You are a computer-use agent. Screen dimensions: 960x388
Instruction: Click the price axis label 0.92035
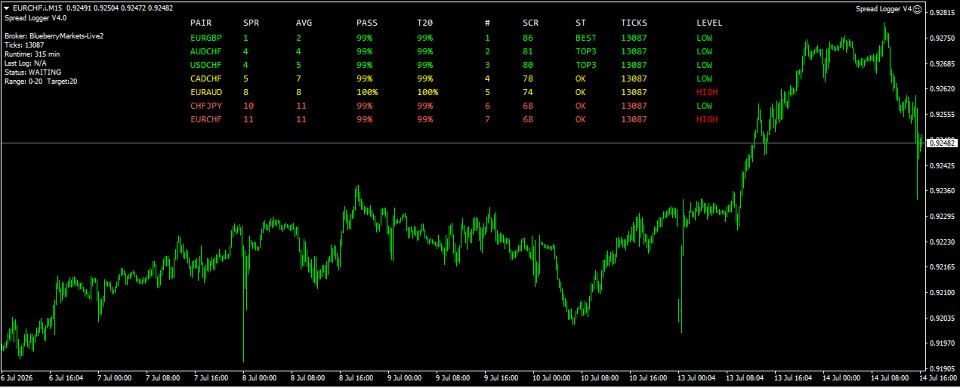(x=943, y=318)
